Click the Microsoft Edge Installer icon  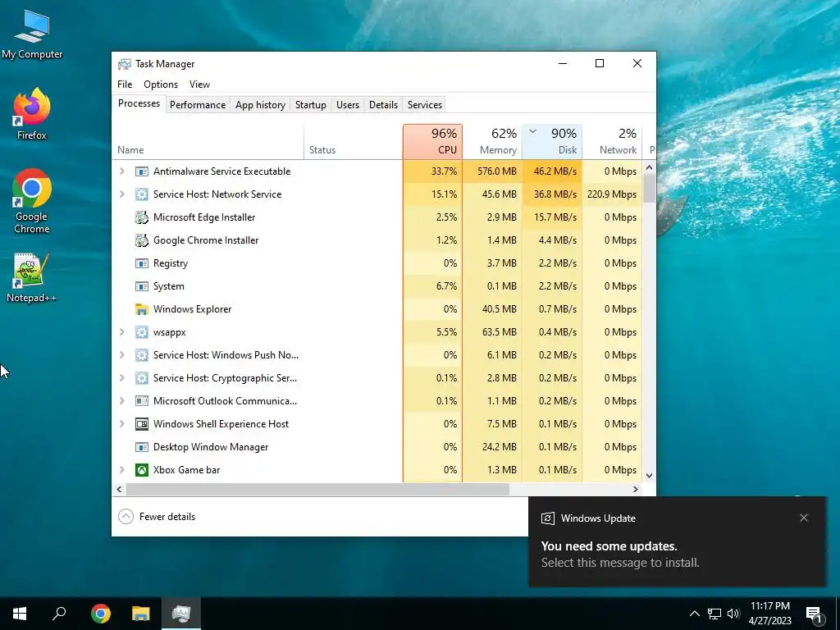tap(141, 217)
